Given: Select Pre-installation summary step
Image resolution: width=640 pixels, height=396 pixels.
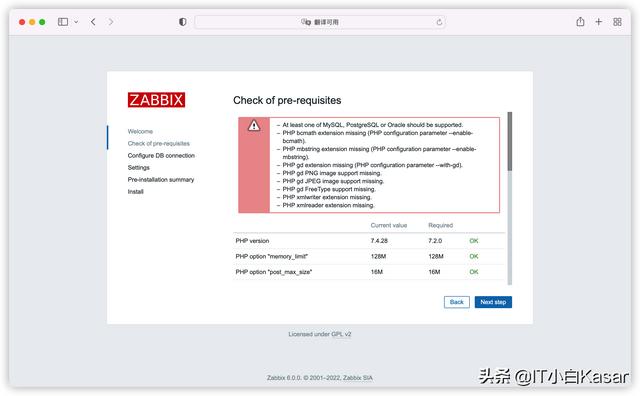Looking at the screenshot, I should pyautogui.click(x=161, y=180).
